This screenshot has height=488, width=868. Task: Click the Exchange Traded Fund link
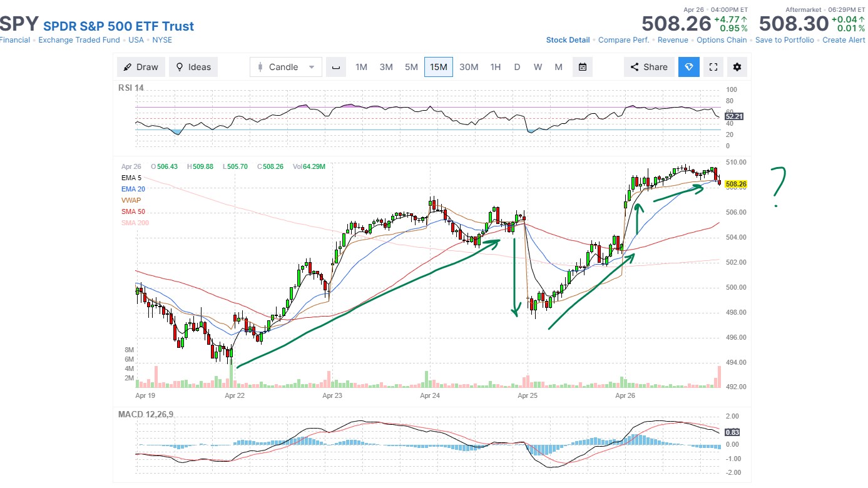(x=79, y=40)
